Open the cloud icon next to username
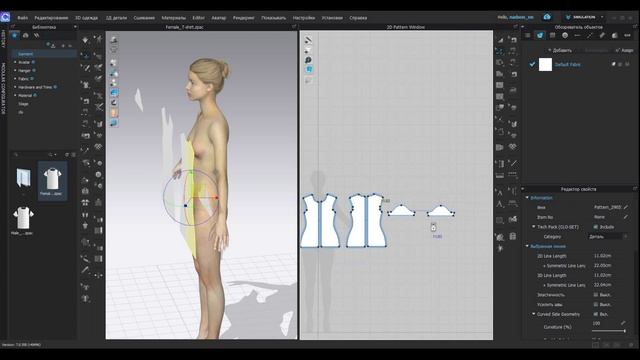The height and width of the screenshot is (360, 640). click(x=547, y=17)
